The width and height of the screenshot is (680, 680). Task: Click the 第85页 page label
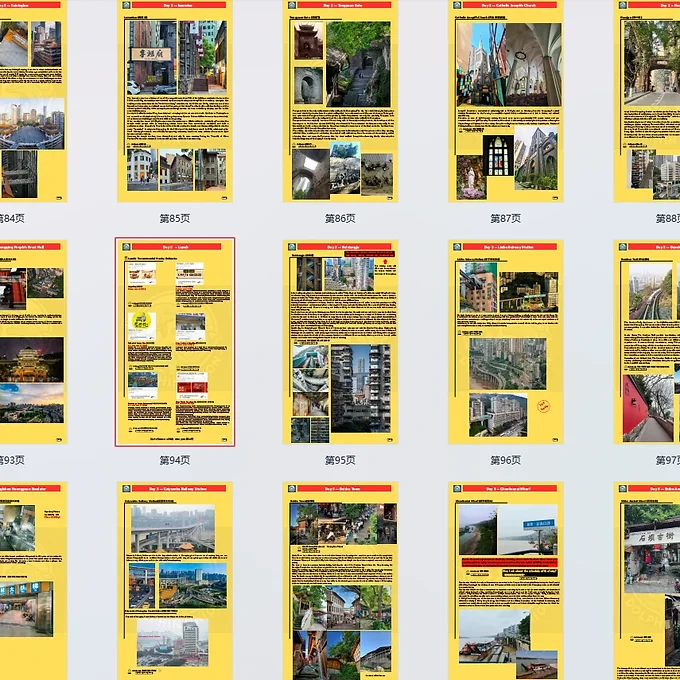tap(175, 218)
